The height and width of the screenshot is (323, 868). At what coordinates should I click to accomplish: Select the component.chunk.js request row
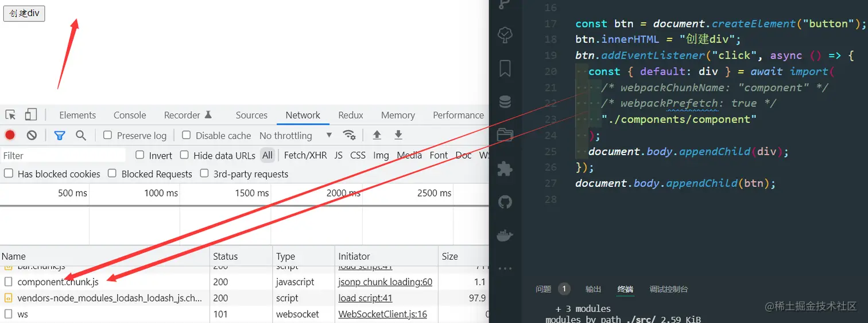(244, 282)
